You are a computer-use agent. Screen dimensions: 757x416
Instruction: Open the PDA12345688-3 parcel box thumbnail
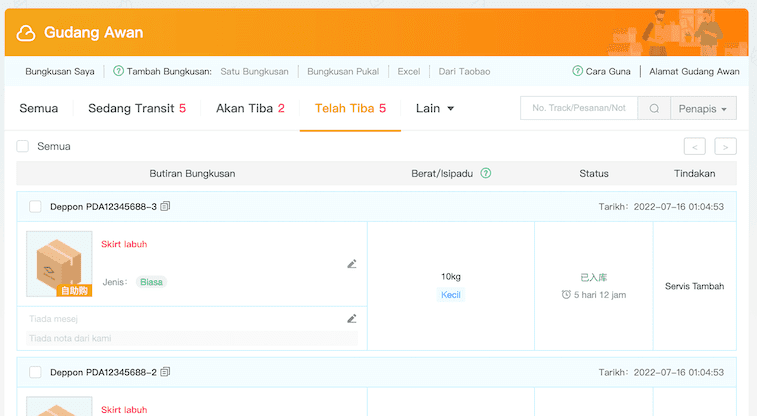(59, 264)
